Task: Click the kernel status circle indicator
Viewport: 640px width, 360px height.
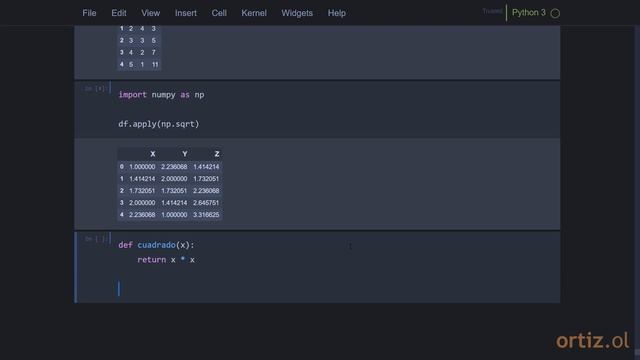Action: pyautogui.click(x=555, y=13)
